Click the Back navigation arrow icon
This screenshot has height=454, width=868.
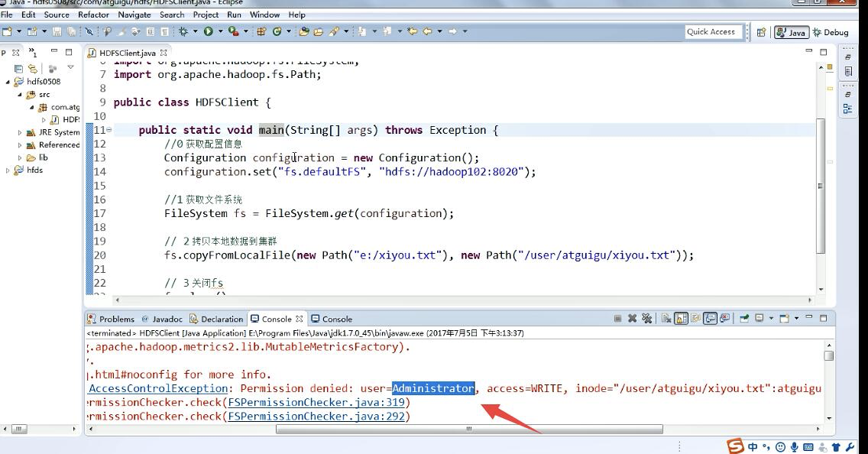coord(427,31)
